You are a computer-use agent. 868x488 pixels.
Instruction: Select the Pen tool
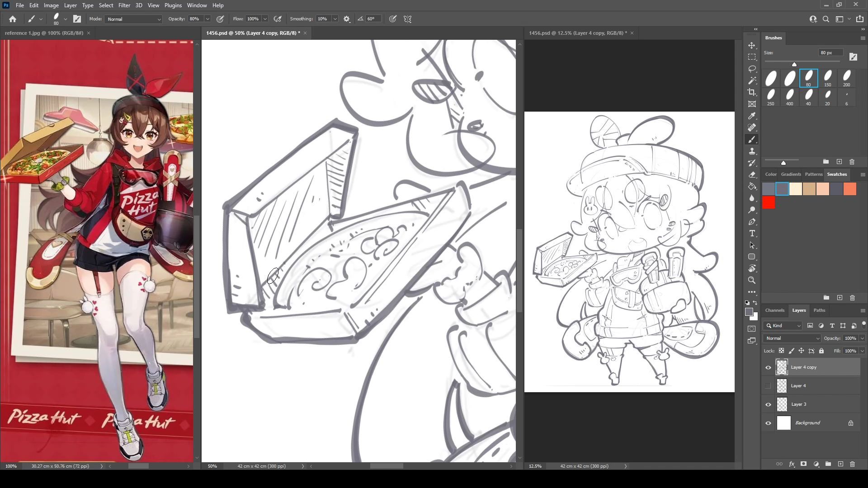pyautogui.click(x=752, y=222)
